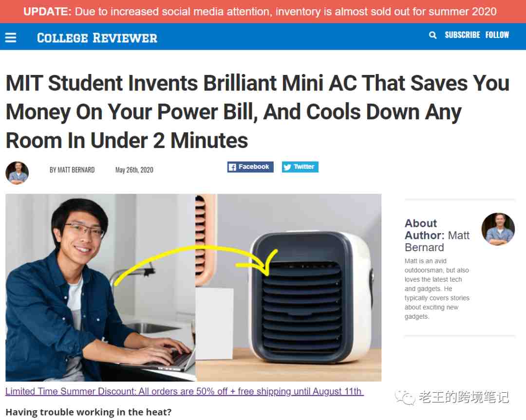The width and height of the screenshot is (526, 420).
Task: Open the Follow link in header
Action: pos(497,35)
